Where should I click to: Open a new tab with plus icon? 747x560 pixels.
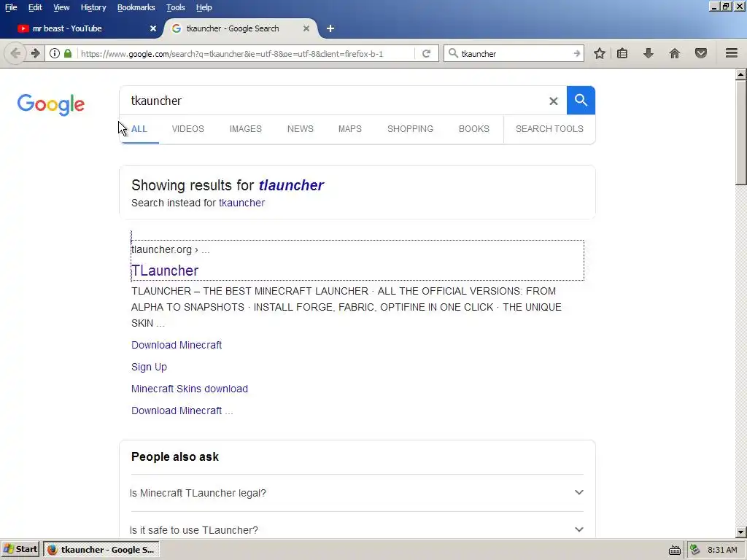click(x=330, y=28)
